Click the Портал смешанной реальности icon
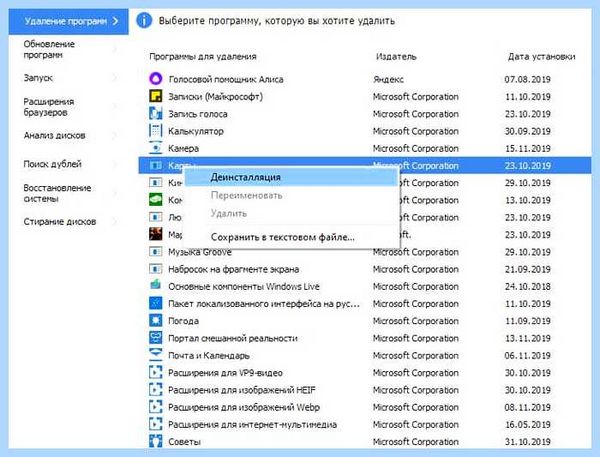This screenshot has width=600, height=457. click(155, 338)
